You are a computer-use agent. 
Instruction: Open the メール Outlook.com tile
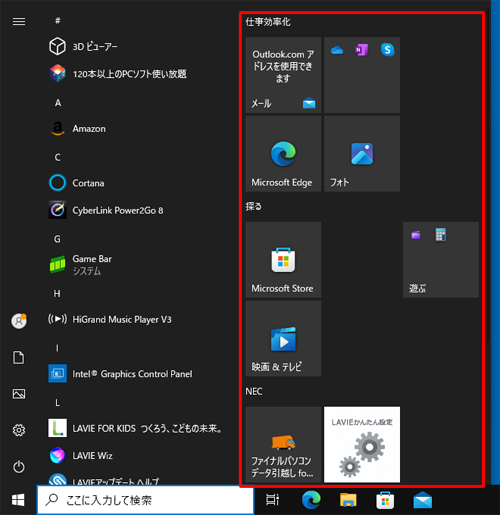point(283,75)
